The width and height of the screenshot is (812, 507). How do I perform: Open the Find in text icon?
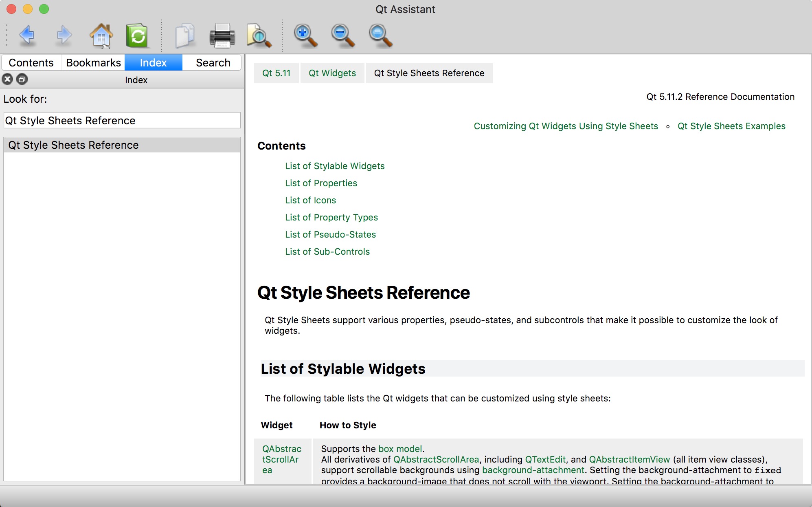(x=259, y=35)
